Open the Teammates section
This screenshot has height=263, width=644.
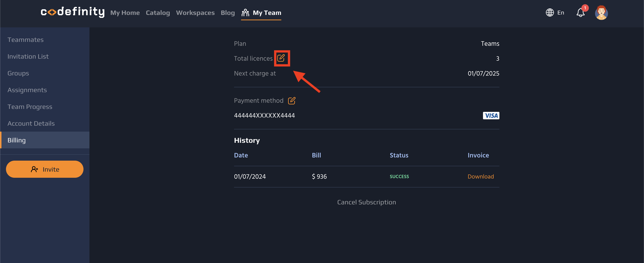tap(25, 39)
